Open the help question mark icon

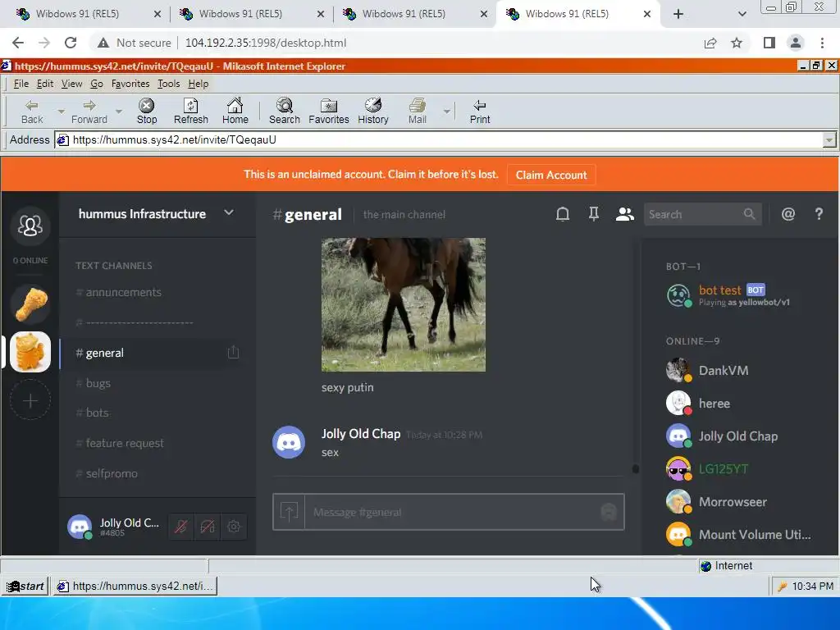[x=819, y=214]
